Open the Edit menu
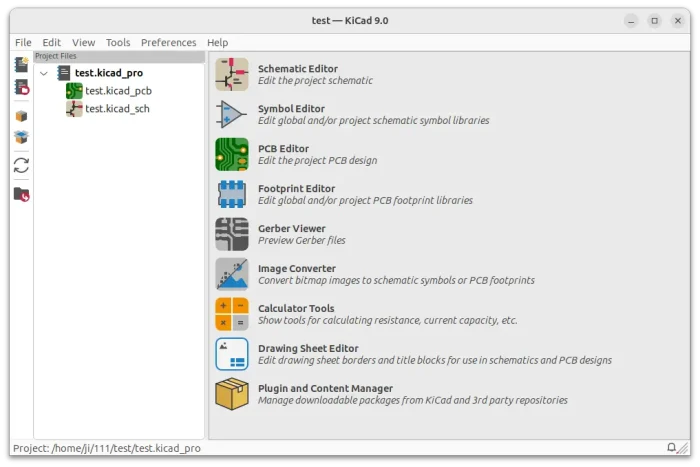700x467 pixels. click(51, 42)
